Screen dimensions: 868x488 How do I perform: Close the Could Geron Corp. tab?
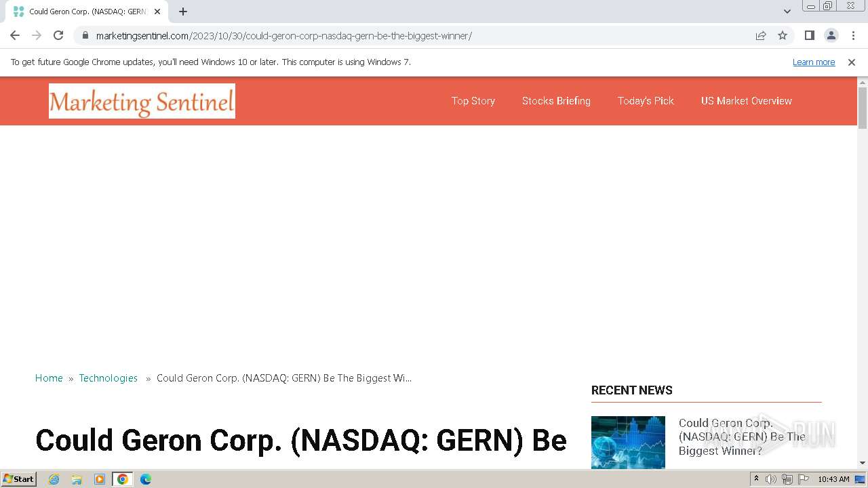(x=157, y=12)
